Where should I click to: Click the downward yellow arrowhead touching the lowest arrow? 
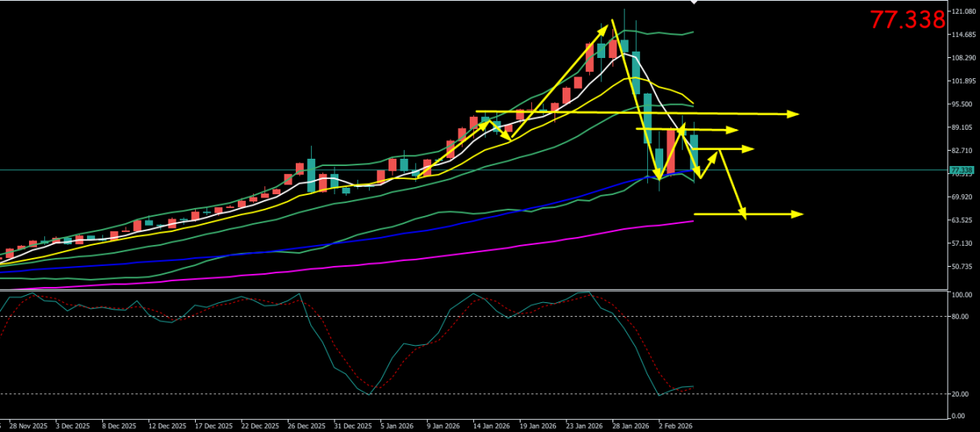pos(743,214)
